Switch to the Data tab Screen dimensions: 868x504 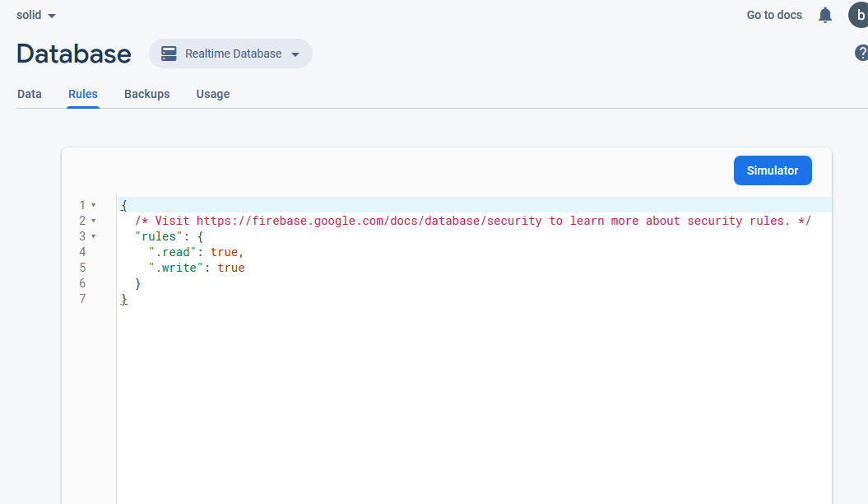point(30,94)
